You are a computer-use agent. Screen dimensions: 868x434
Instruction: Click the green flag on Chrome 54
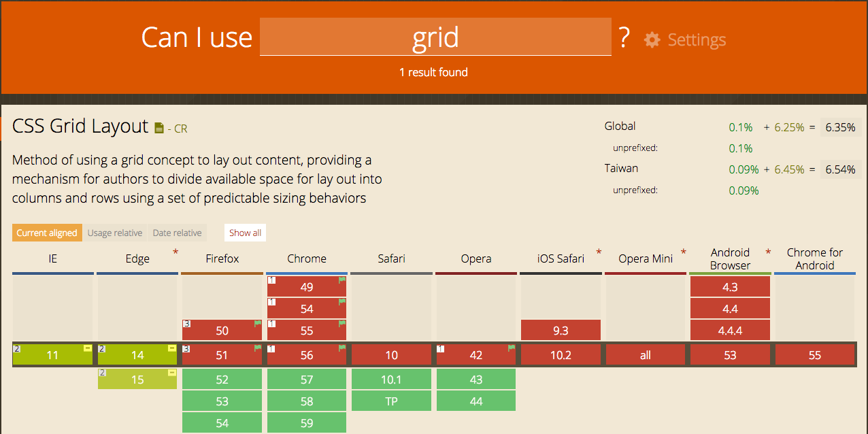tap(341, 301)
